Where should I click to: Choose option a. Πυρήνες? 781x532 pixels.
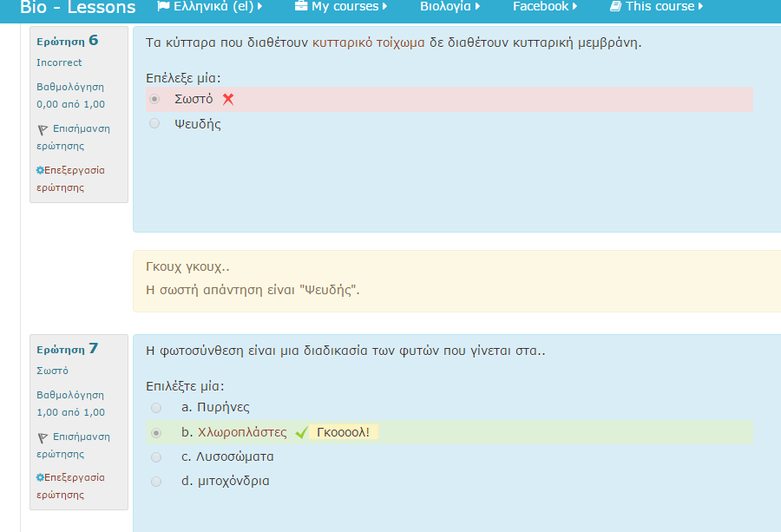click(x=156, y=408)
